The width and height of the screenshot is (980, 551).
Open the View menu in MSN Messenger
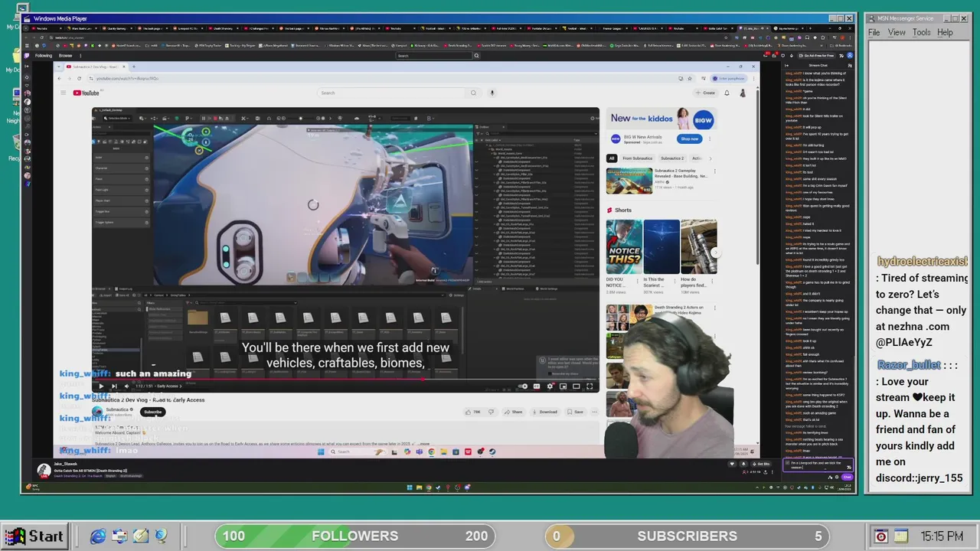point(897,33)
